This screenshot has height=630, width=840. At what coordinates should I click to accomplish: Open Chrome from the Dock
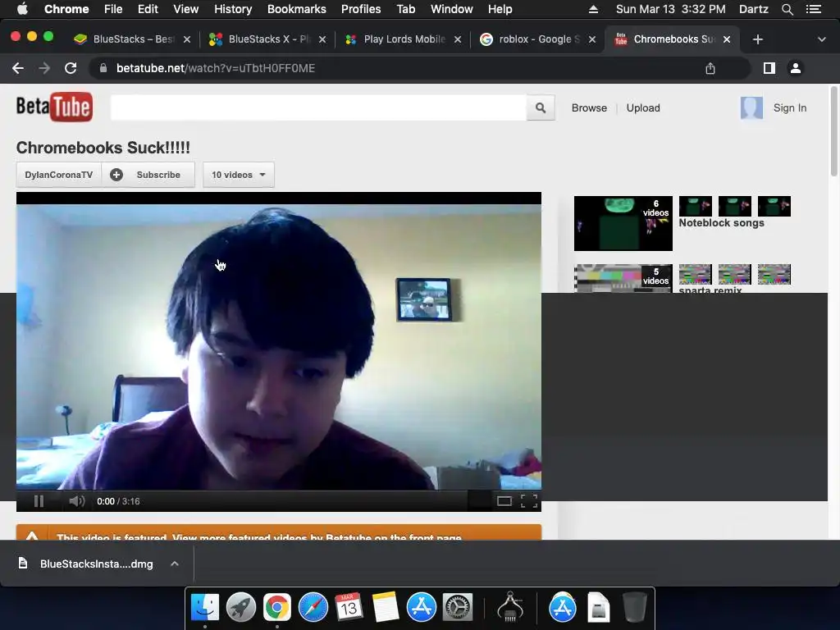(x=277, y=607)
